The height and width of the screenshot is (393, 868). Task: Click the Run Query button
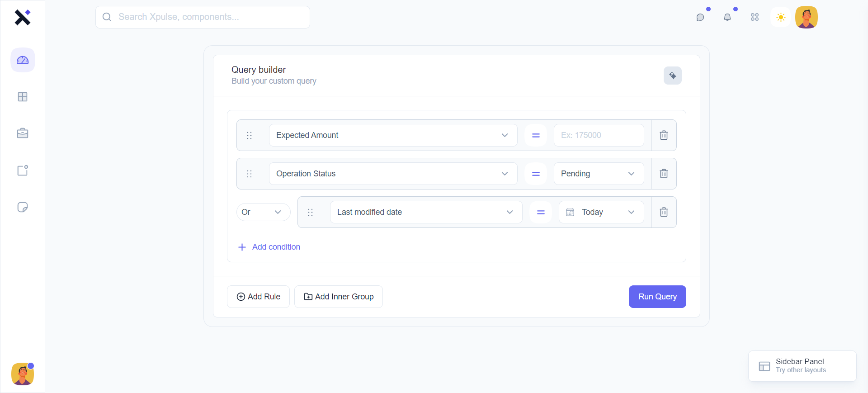(657, 297)
